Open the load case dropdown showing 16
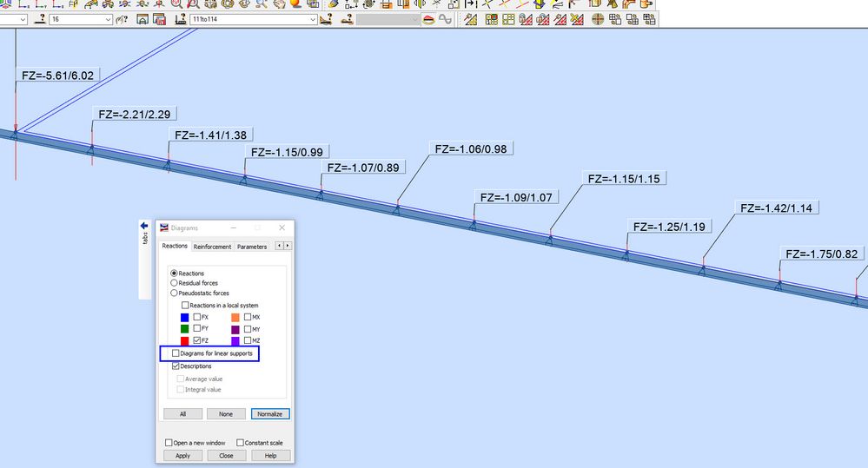Image resolution: width=868 pixels, height=468 pixels. [81, 19]
